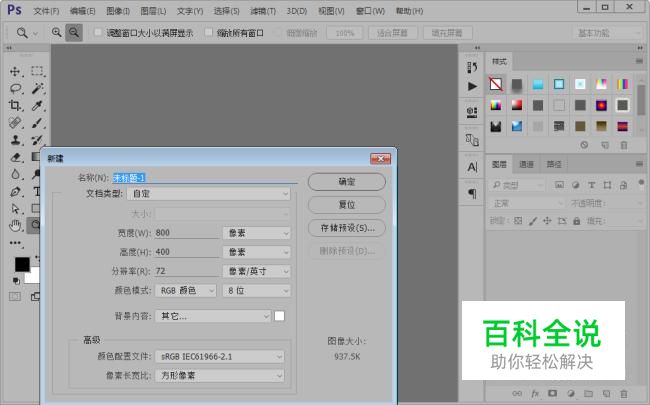Switch to the 路径 tab
Screen dimensions: 650x405
(554, 165)
